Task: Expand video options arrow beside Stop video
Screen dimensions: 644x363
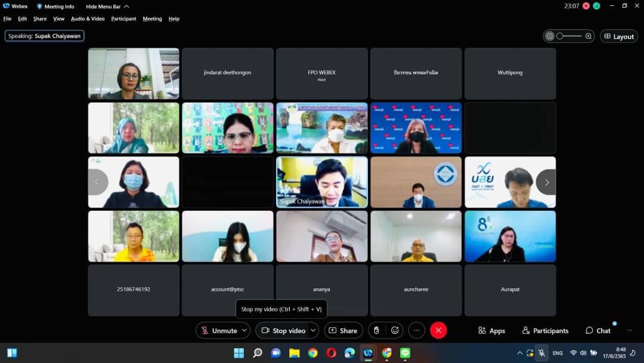Action: (313, 330)
